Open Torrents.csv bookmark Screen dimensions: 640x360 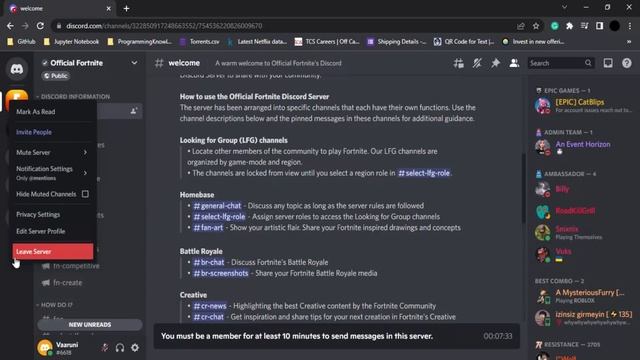click(200, 42)
